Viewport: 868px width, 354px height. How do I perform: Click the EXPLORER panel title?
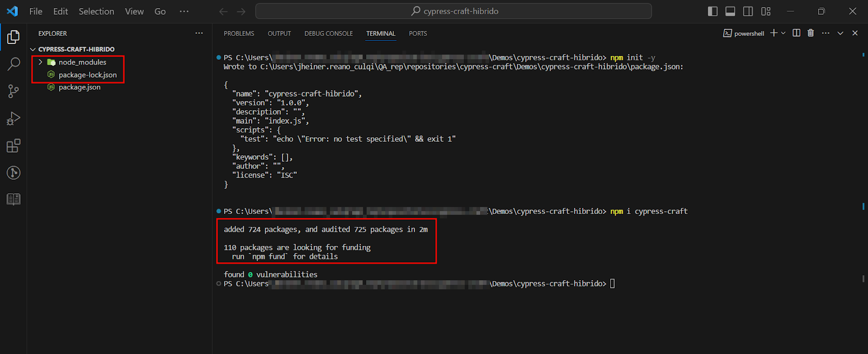coord(53,34)
